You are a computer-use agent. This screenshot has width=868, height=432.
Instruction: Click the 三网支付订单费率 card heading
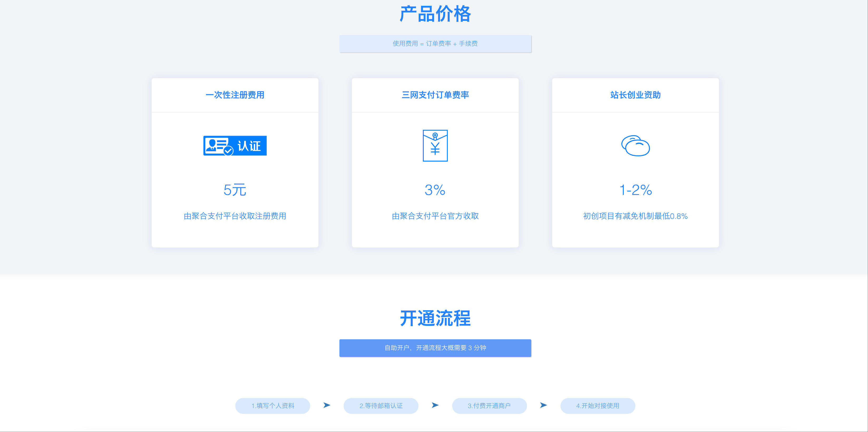point(435,95)
